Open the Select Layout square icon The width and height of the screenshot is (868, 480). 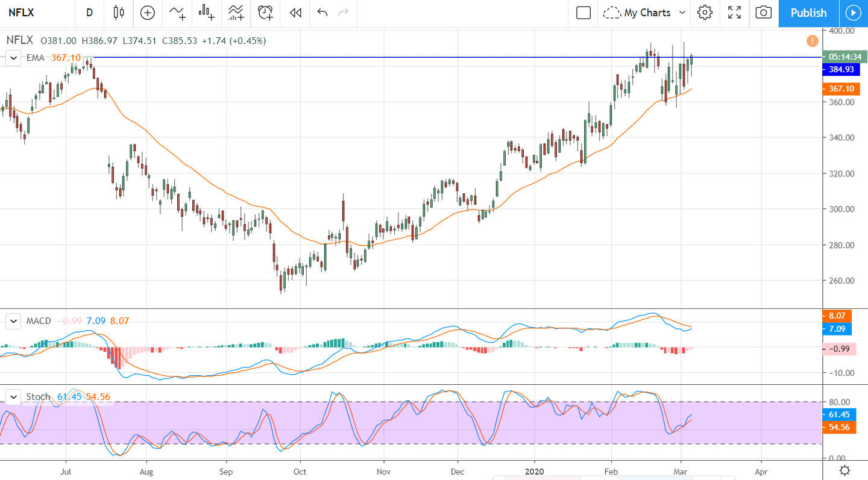pyautogui.click(x=583, y=13)
